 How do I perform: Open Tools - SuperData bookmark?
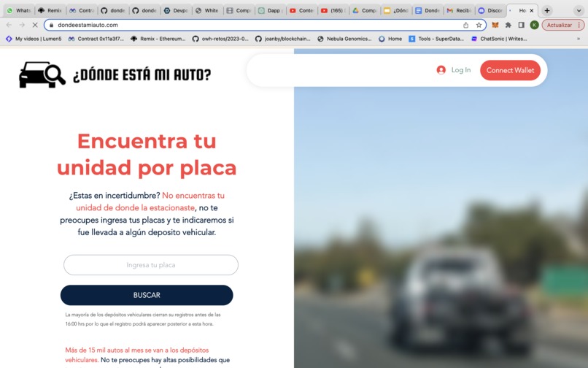436,39
